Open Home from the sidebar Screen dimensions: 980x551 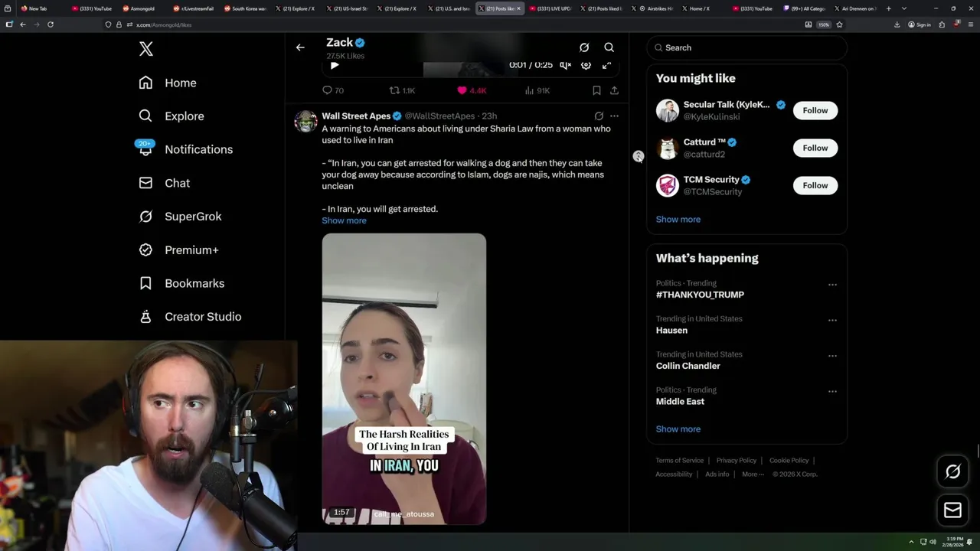pyautogui.click(x=168, y=83)
